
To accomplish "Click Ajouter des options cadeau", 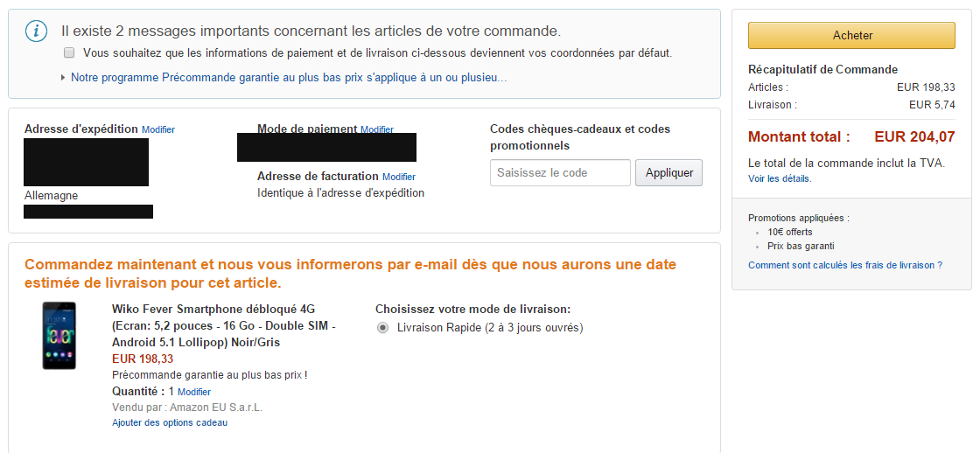I will (170, 423).
